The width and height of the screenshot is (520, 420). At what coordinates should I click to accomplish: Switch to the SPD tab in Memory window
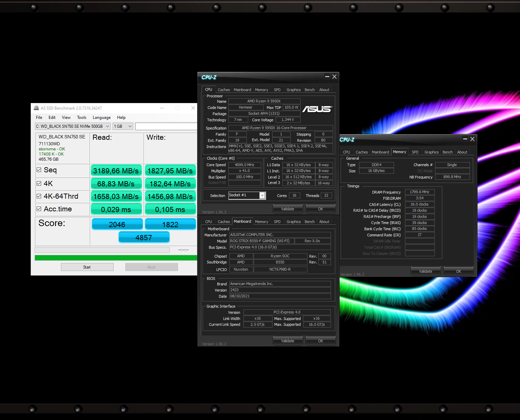pyautogui.click(x=415, y=152)
